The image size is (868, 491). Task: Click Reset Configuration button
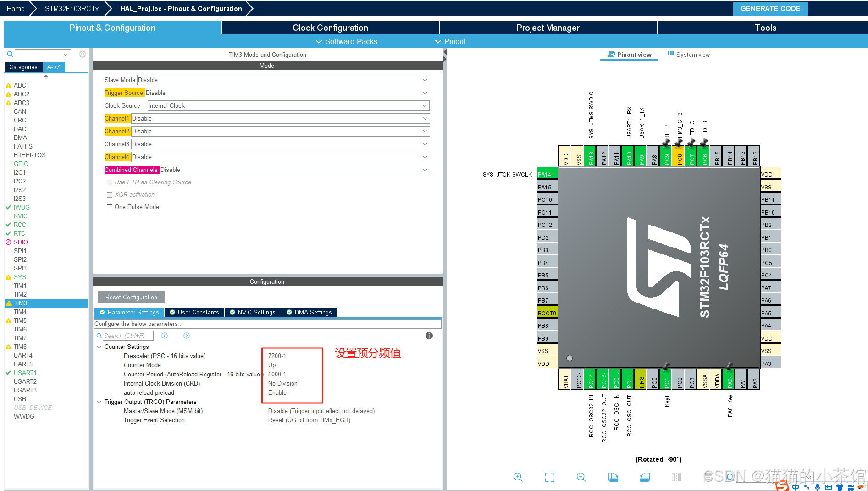pos(131,297)
